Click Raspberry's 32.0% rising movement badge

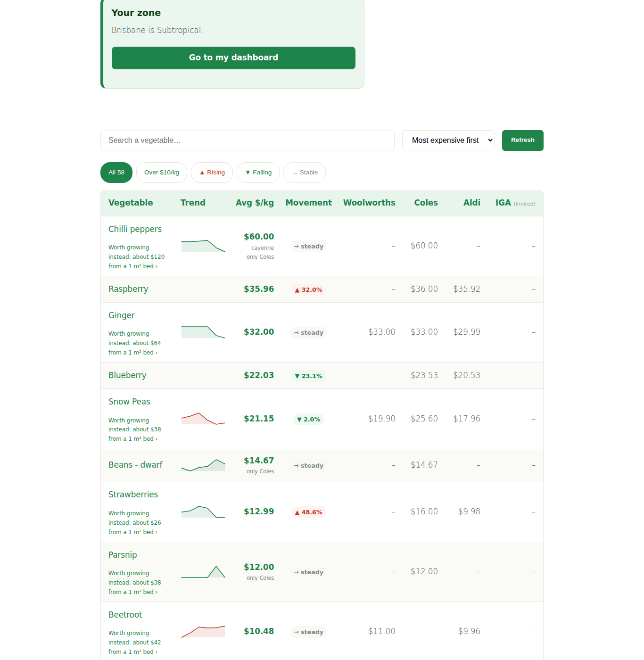[309, 290]
